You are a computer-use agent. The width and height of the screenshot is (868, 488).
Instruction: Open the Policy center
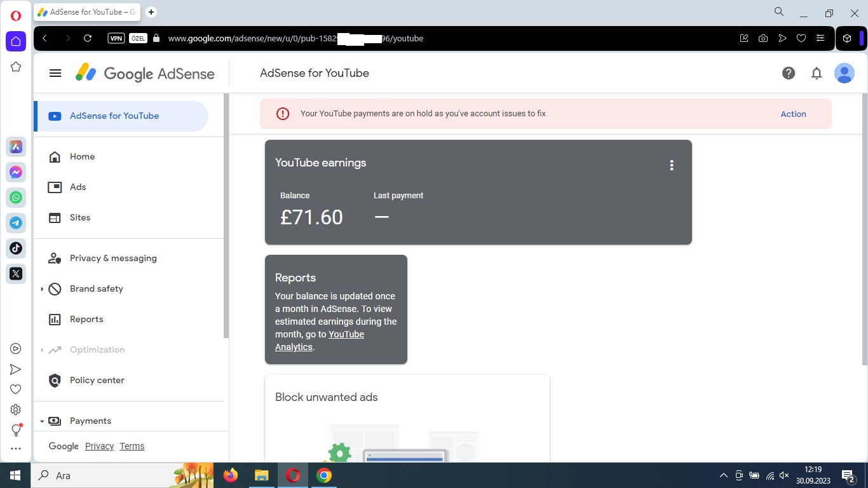[97, 381]
